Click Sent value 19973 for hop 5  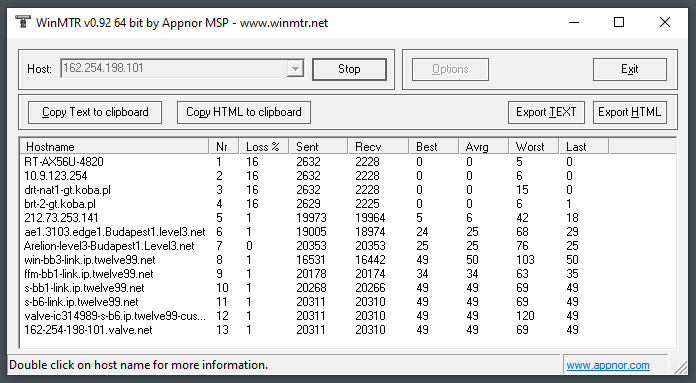[x=311, y=218]
